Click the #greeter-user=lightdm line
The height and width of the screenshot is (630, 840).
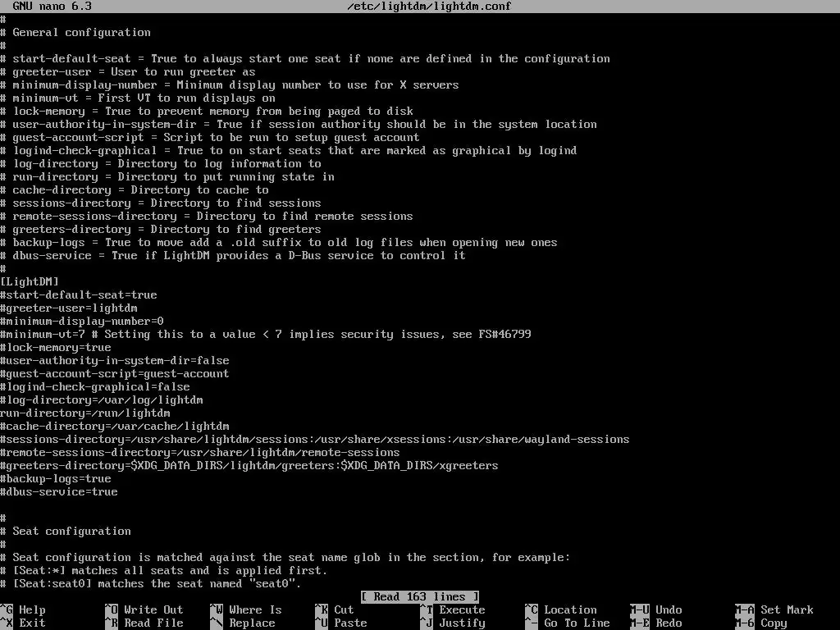[x=69, y=308]
